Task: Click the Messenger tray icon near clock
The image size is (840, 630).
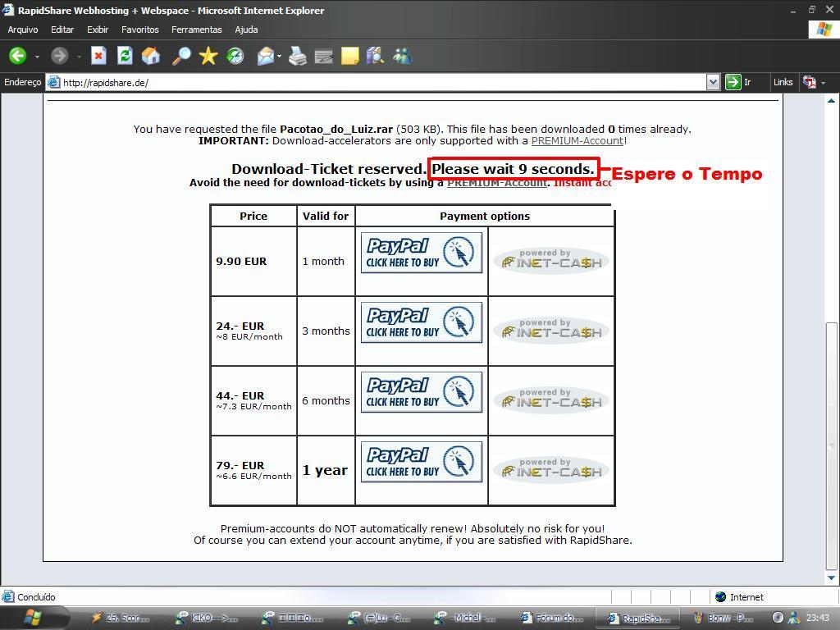Action: [x=793, y=619]
